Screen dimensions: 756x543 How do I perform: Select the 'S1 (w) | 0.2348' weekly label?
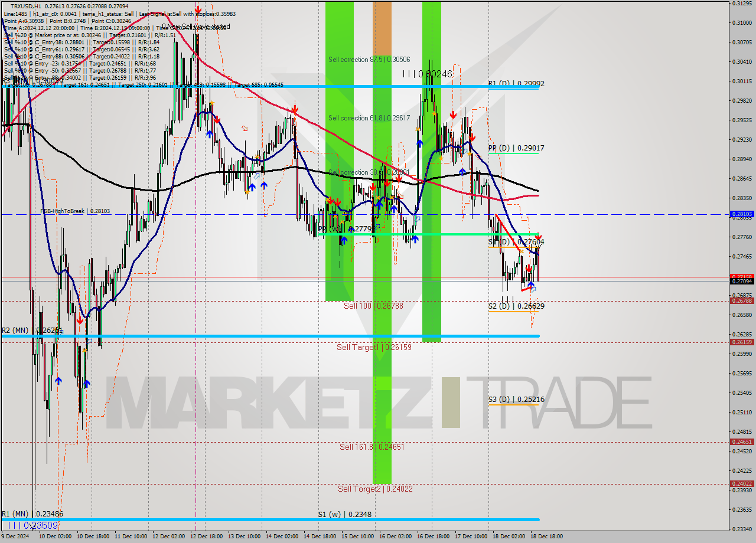point(345,515)
